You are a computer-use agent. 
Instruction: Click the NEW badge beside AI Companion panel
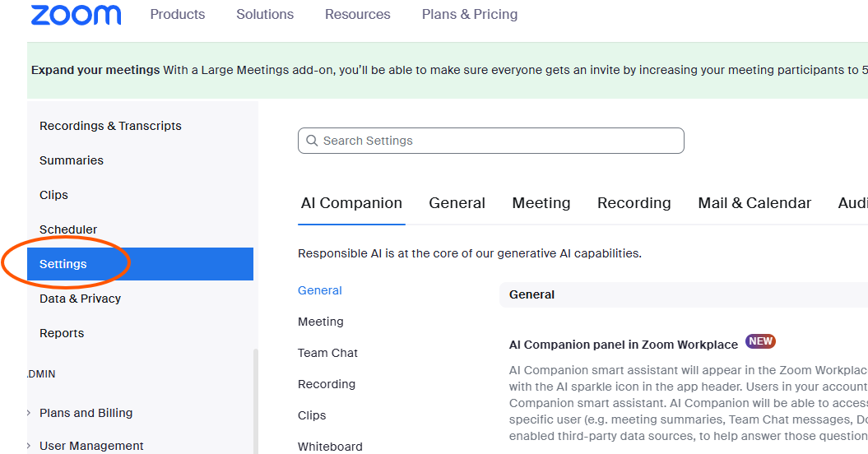click(x=760, y=341)
